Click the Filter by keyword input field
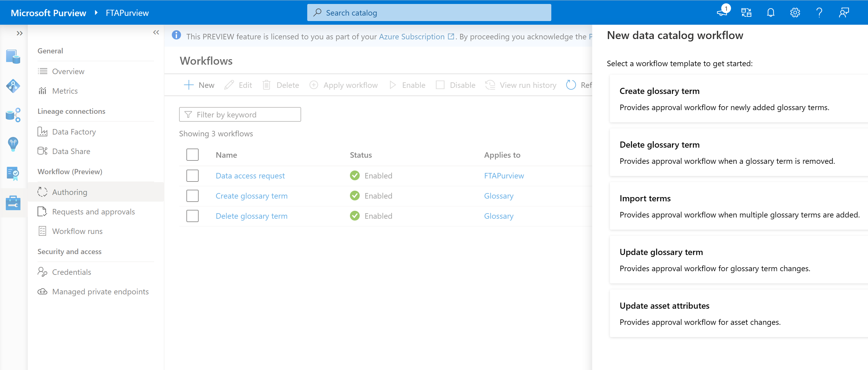 pyautogui.click(x=240, y=114)
